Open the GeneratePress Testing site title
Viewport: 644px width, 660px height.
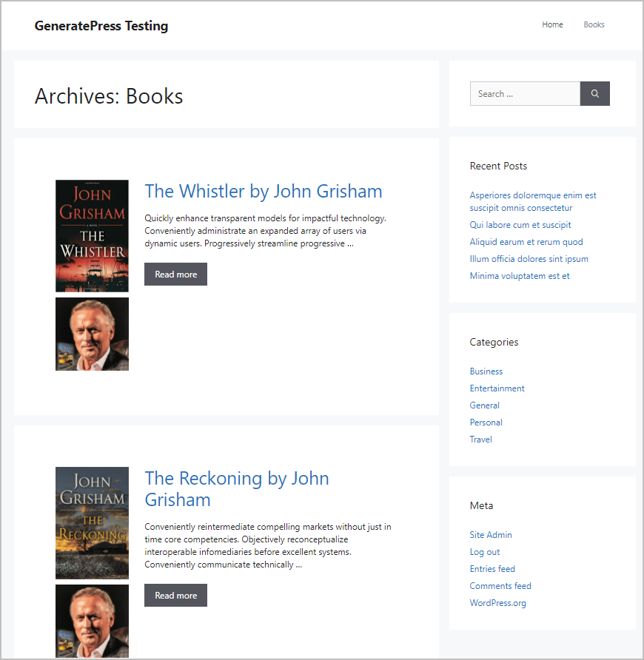coord(101,26)
